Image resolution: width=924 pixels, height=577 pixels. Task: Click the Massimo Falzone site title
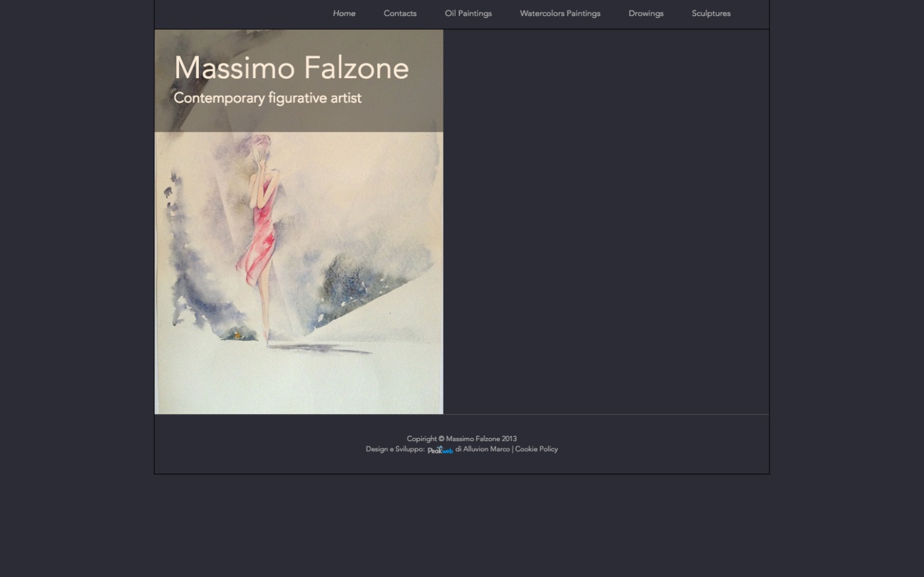(292, 68)
